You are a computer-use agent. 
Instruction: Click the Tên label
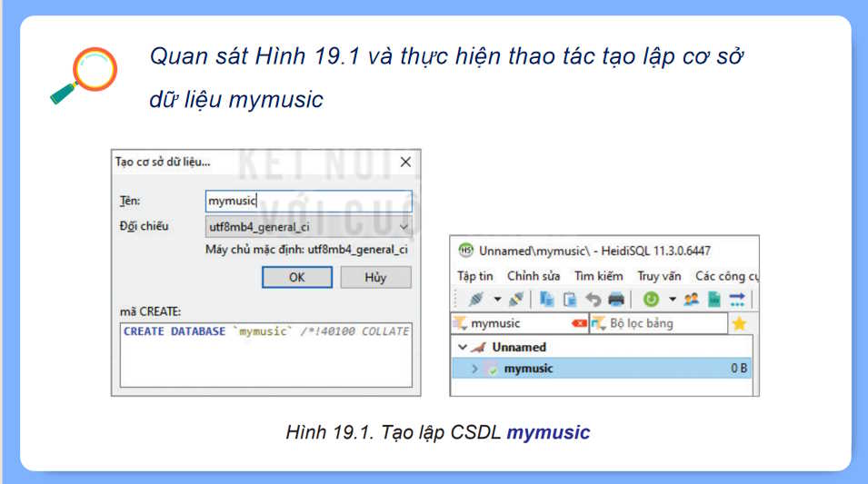point(130,201)
